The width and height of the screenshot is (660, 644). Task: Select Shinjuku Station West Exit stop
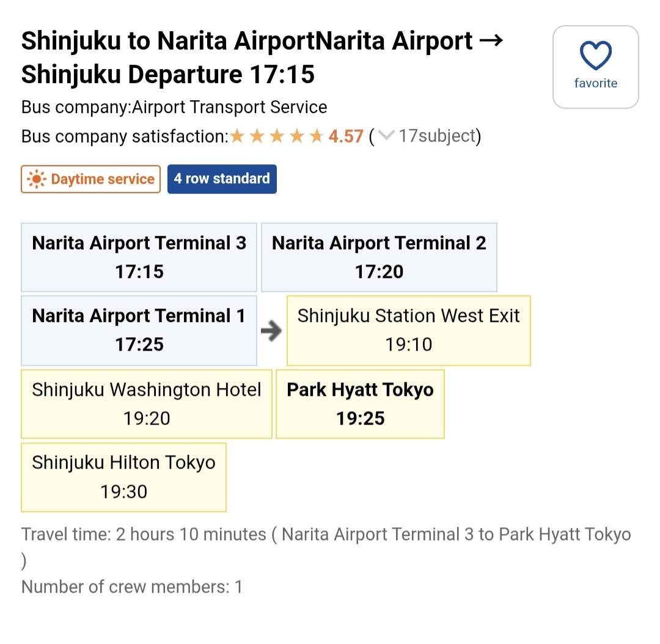[408, 331]
